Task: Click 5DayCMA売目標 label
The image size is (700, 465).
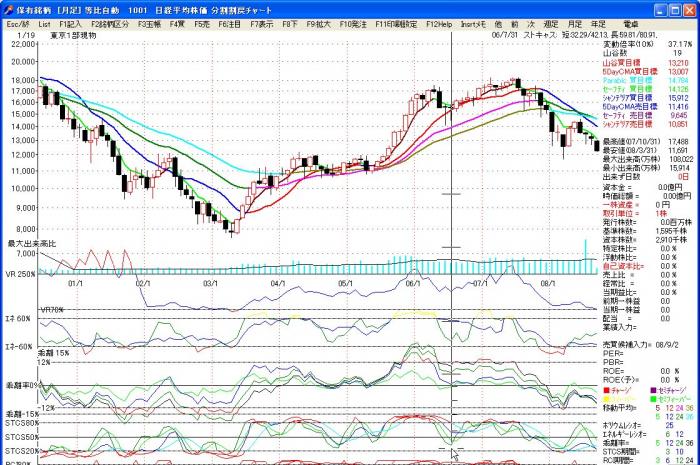Action: coord(630,107)
